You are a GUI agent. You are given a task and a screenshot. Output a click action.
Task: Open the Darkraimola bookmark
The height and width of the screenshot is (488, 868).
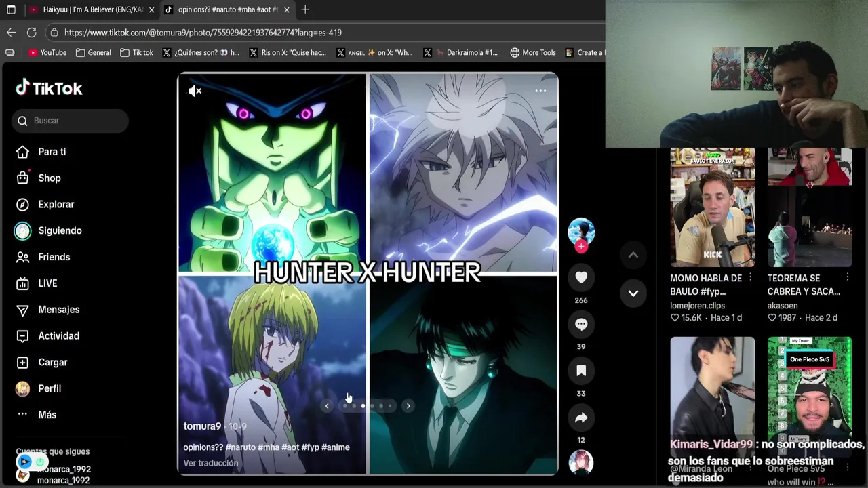[461, 52]
